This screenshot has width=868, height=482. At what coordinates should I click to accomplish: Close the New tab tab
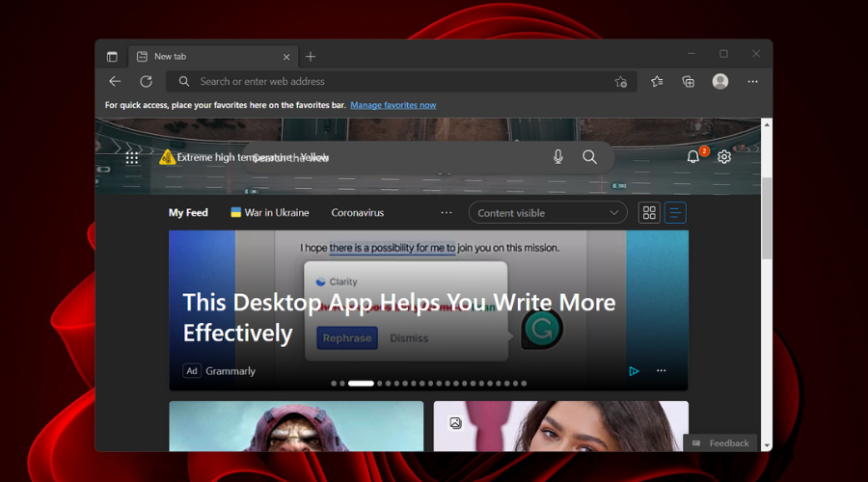coord(286,57)
